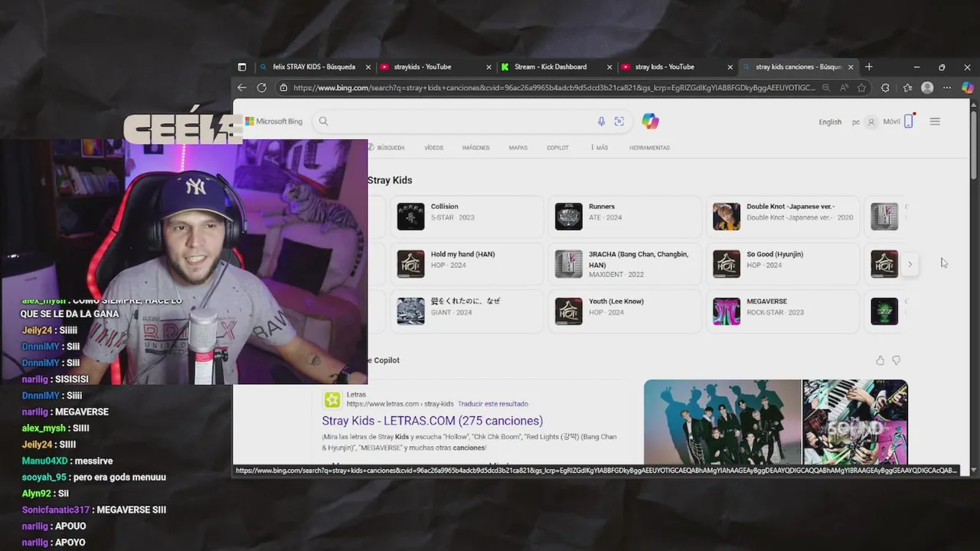980x551 pixels.
Task: Close the felix STRAY KIDS search tab
Action: click(x=367, y=67)
